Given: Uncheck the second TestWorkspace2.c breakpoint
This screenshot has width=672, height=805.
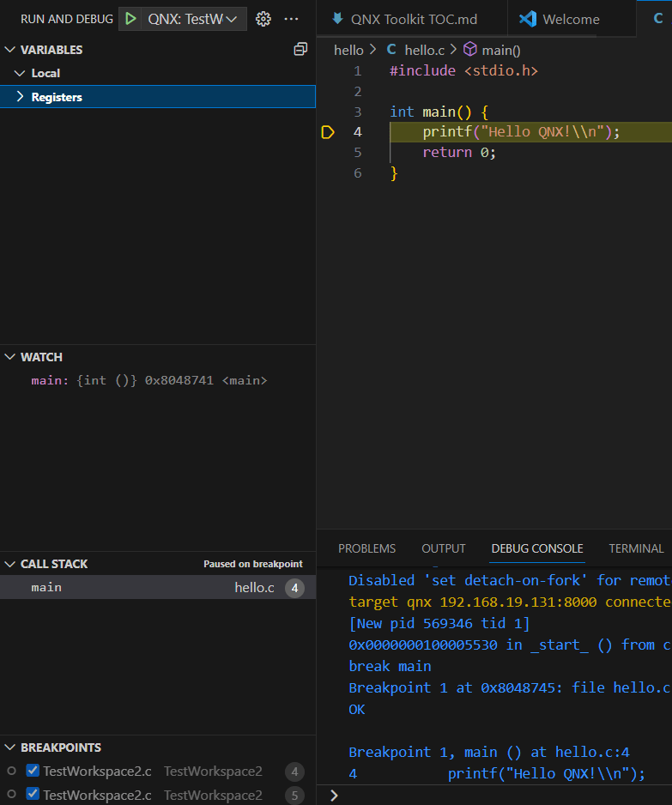Looking at the screenshot, I should point(33,794).
